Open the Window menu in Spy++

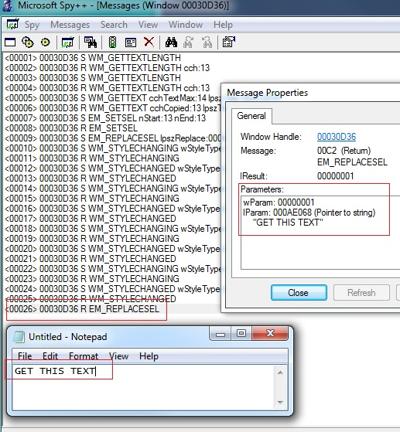coord(186,25)
